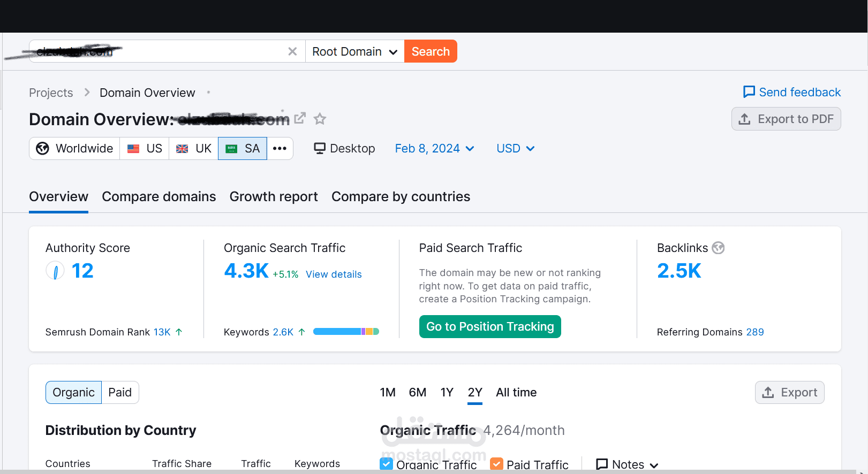This screenshot has width=868, height=474.
Task: Clear the domain search field with X
Action: [x=292, y=51]
